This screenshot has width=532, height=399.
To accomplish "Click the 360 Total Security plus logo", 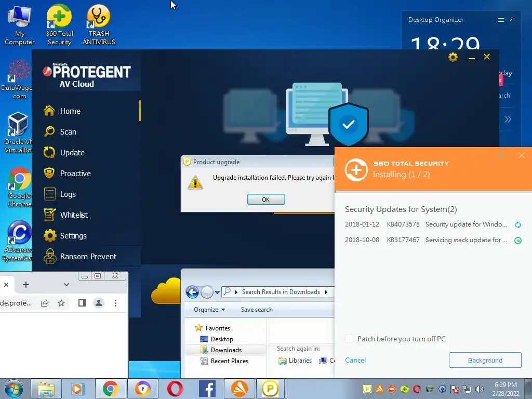I will (x=356, y=170).
